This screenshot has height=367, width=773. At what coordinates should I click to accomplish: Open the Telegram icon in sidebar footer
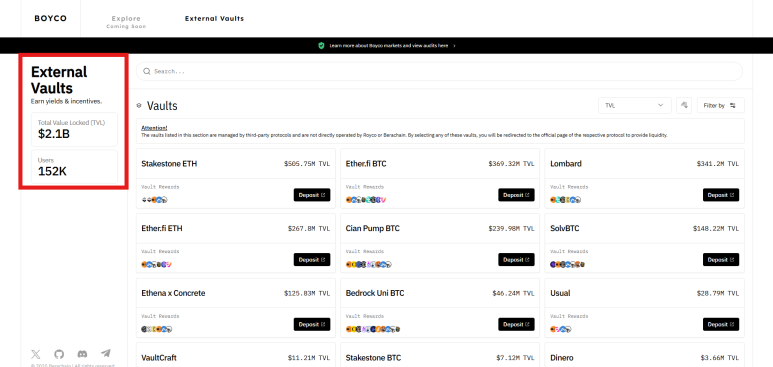105,354
